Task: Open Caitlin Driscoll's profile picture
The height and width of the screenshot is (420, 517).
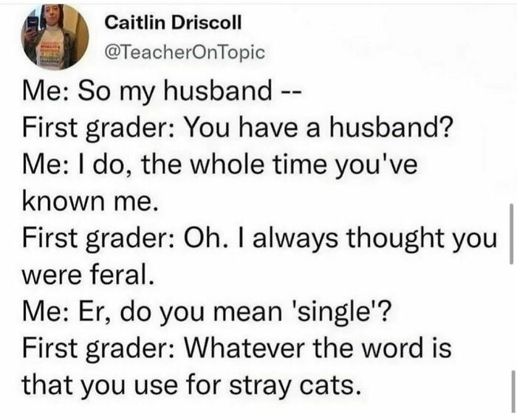Action: (55, 37)
